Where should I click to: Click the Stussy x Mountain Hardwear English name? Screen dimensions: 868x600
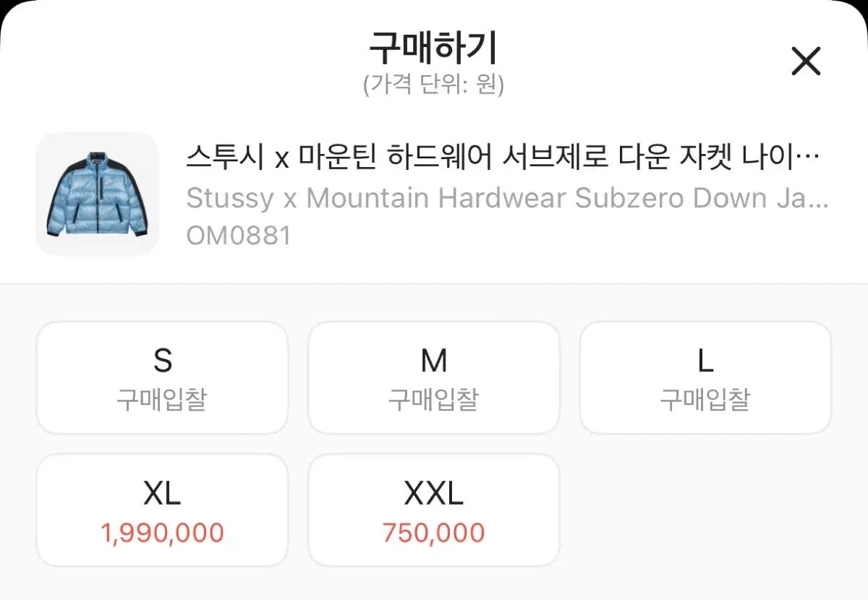click(x=506, y=198)
